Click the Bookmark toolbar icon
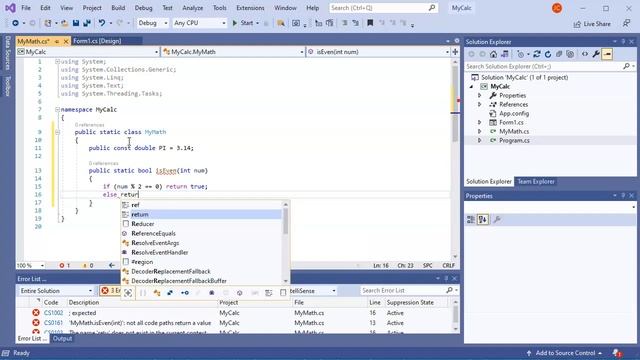640x360 pixels. pos(370,23)
